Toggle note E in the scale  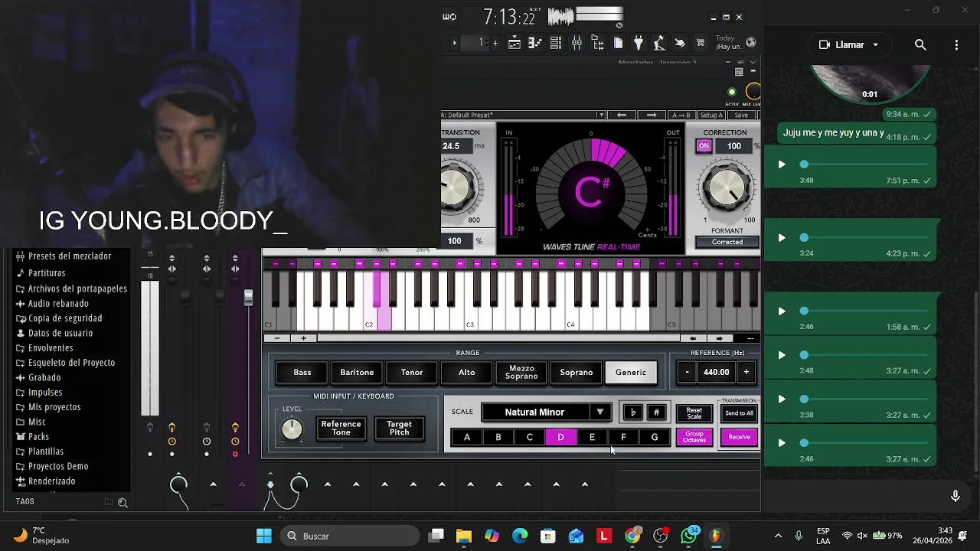(592, 437)
